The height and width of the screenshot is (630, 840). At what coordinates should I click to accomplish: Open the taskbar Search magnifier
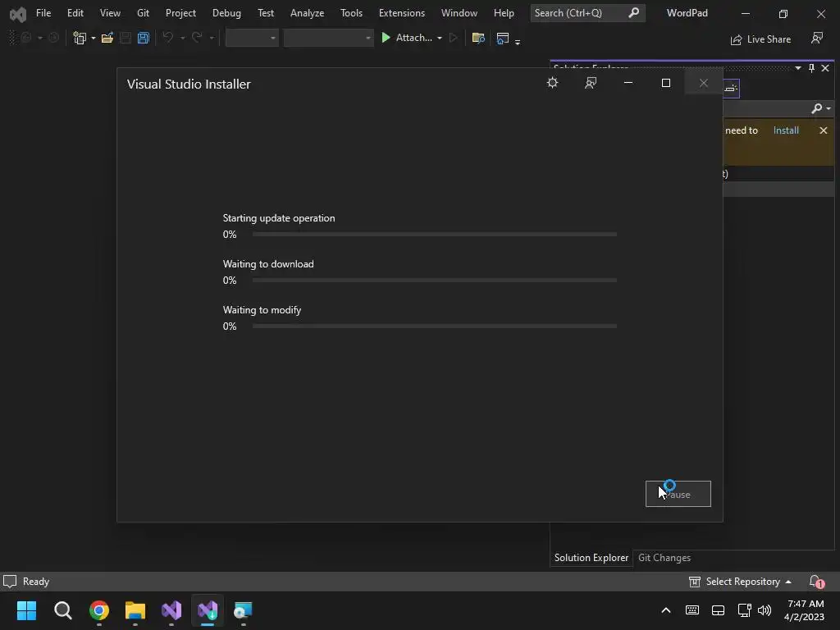(x=62, y=610)
